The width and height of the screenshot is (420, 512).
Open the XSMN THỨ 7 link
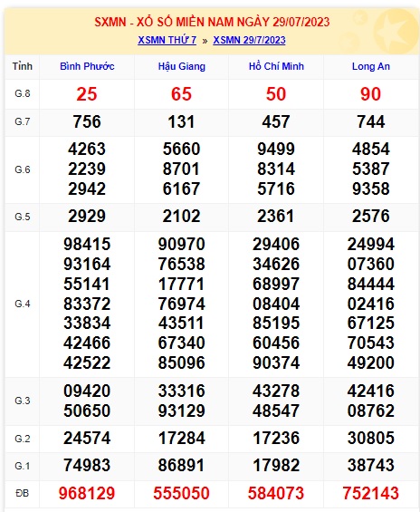pos(167,40)
